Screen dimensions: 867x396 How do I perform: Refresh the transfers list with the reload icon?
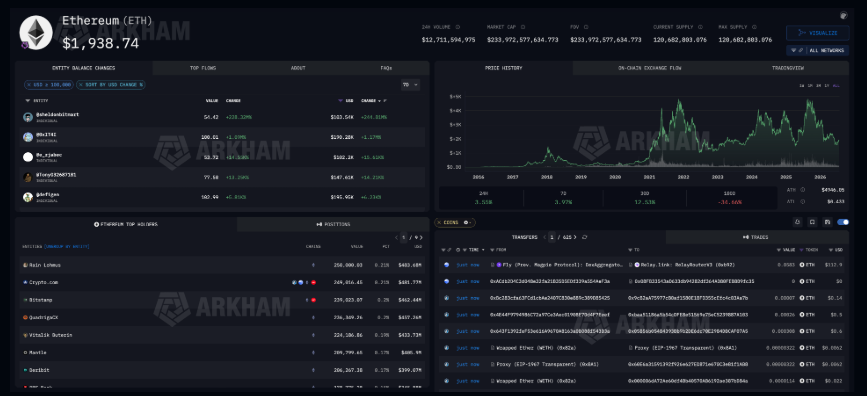(584, 237)
